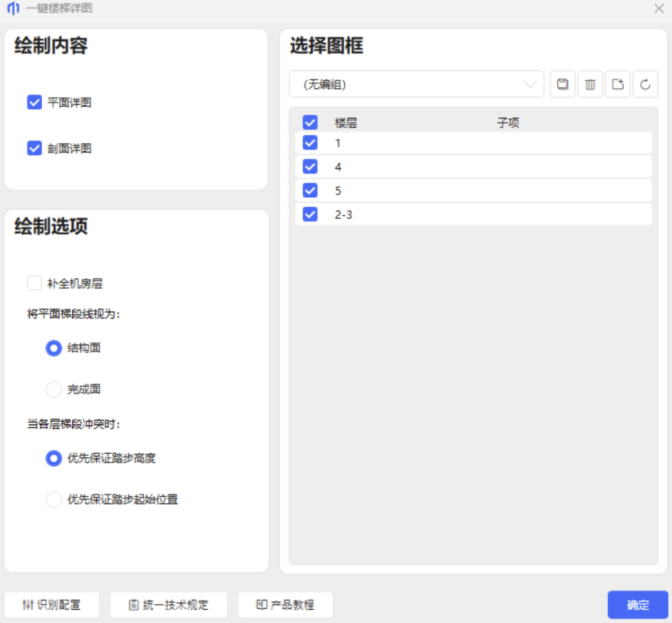Select 优先保证踏步起始位置 radio option

coord(54,500)
